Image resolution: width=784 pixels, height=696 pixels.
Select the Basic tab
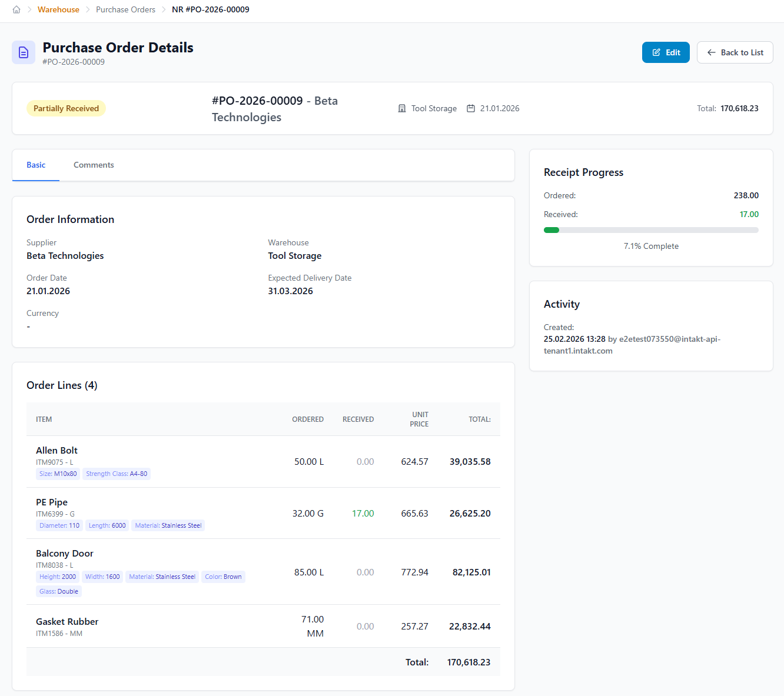36,165
